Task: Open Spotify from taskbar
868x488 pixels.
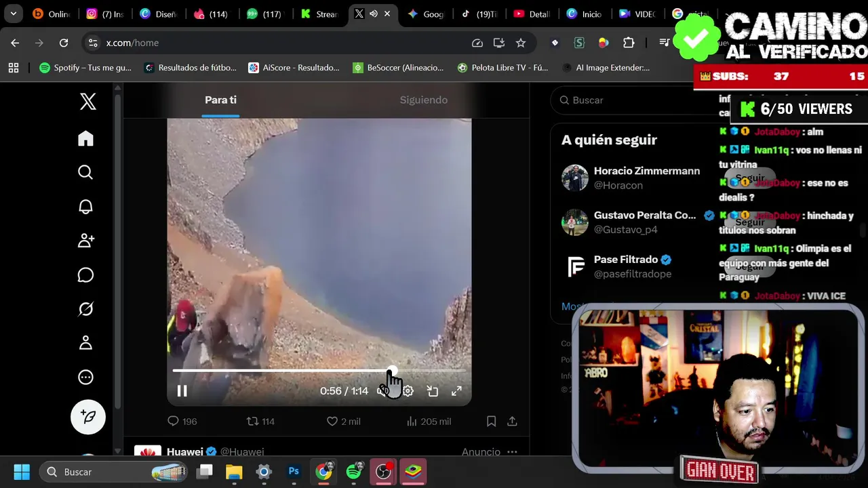Action: coord(353,472)
